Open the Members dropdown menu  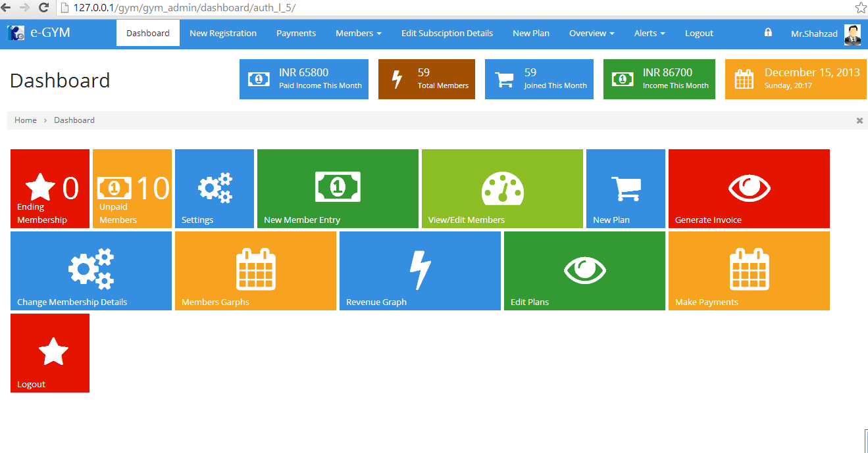[x=358, y=33]
